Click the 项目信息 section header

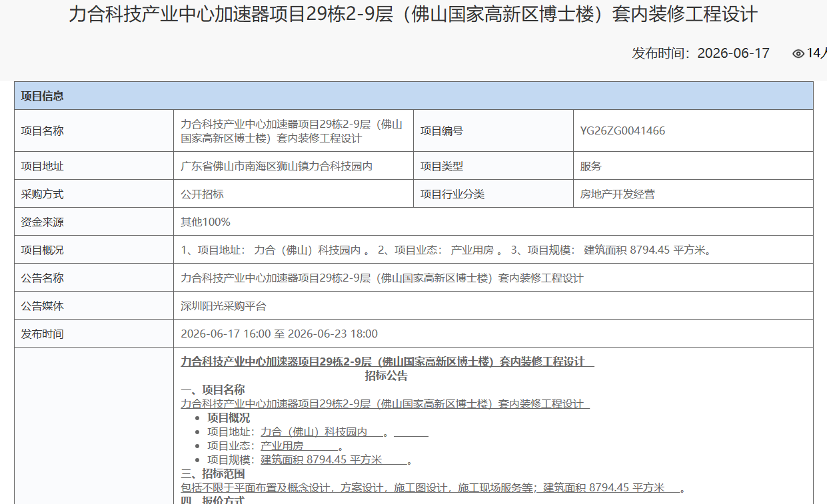click(x=413, y=96)
